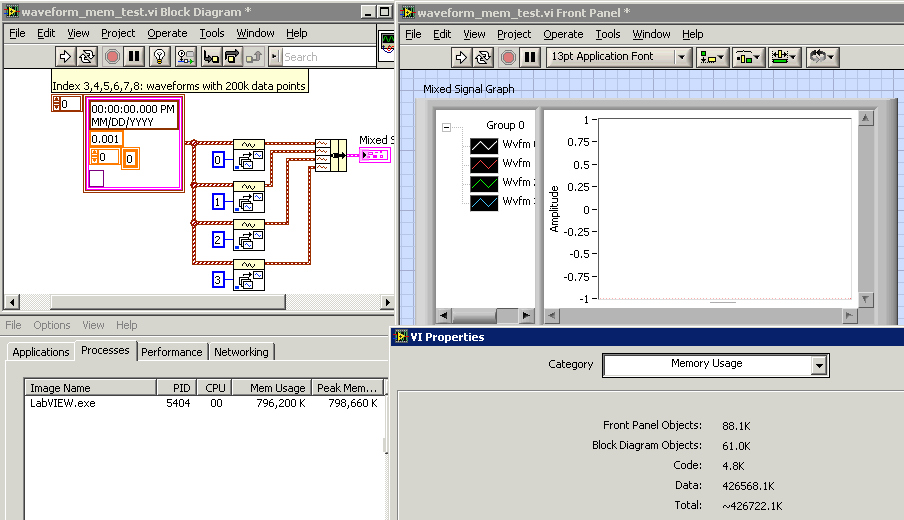Click blue Wvfm plot swatch in legend

[484, 202]
